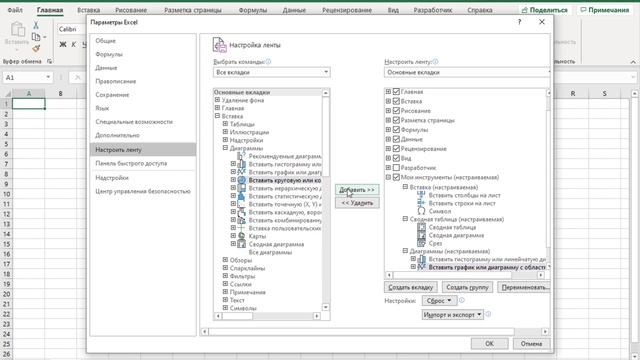Image resolution: width=640 pixels, height=360 pixels.
Task: Click the left list vertical scrollbar down arrow
Action: pyautogui.click(x=326, y=307)
